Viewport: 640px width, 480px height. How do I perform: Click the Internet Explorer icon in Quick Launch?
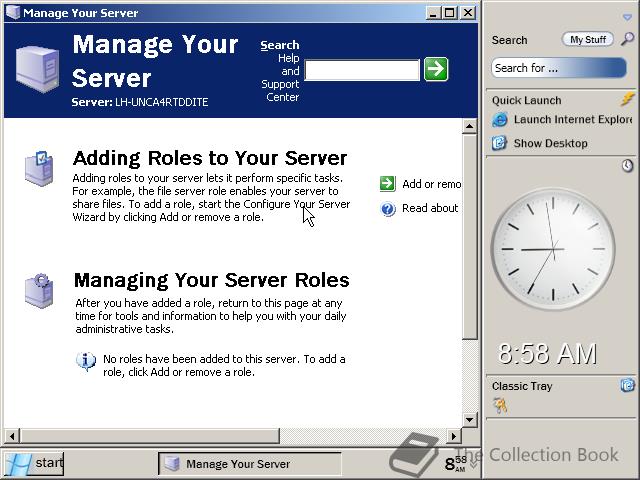[x=500, y=120]
